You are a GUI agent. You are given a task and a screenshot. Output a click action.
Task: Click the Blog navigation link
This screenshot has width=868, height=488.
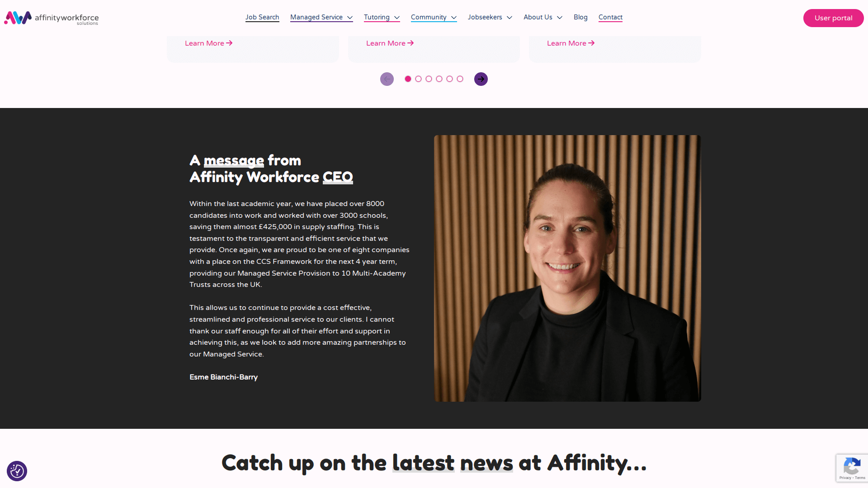point(580,17)
